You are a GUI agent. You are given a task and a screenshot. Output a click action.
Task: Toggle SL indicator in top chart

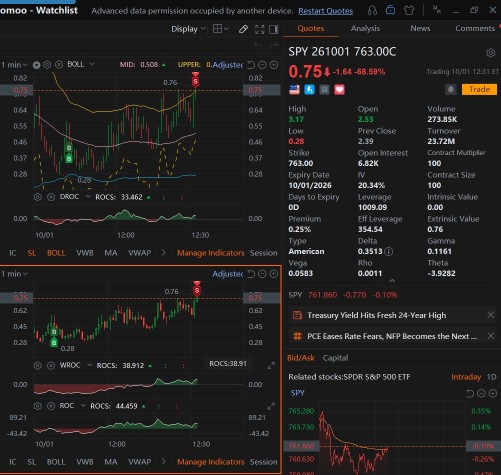(32, 253)
